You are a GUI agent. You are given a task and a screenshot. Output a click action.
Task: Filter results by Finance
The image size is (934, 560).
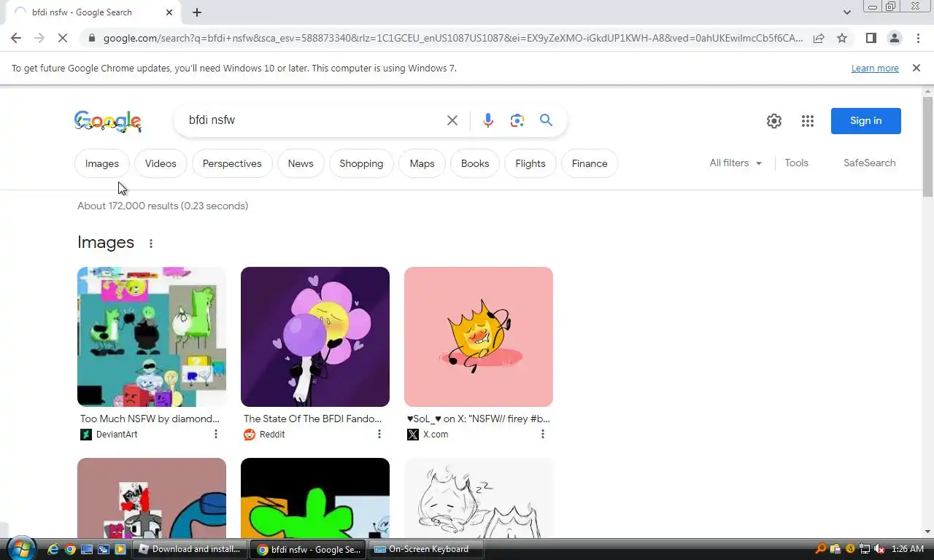(x=590, y=163)
